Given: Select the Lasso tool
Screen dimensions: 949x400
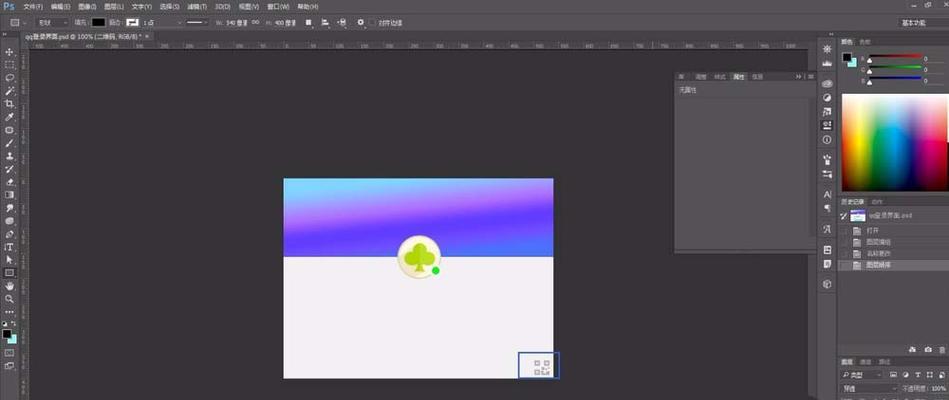Looking at the screenshot, I should tap(9, 78).
